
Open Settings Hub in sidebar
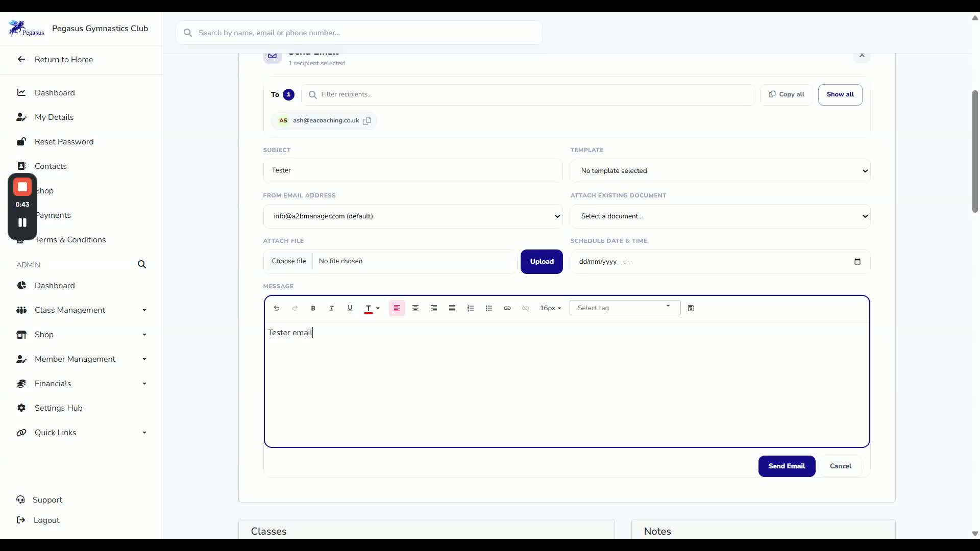[58, 408]
